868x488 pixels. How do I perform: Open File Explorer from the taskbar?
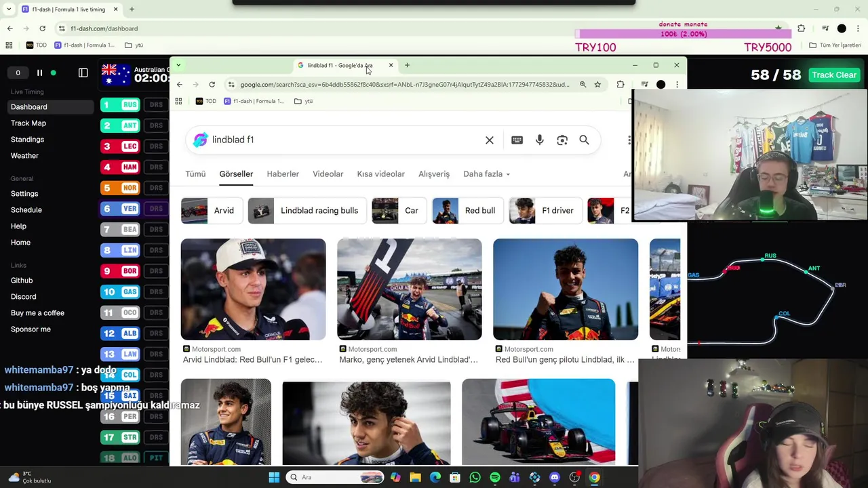click(x=415, y=477)
